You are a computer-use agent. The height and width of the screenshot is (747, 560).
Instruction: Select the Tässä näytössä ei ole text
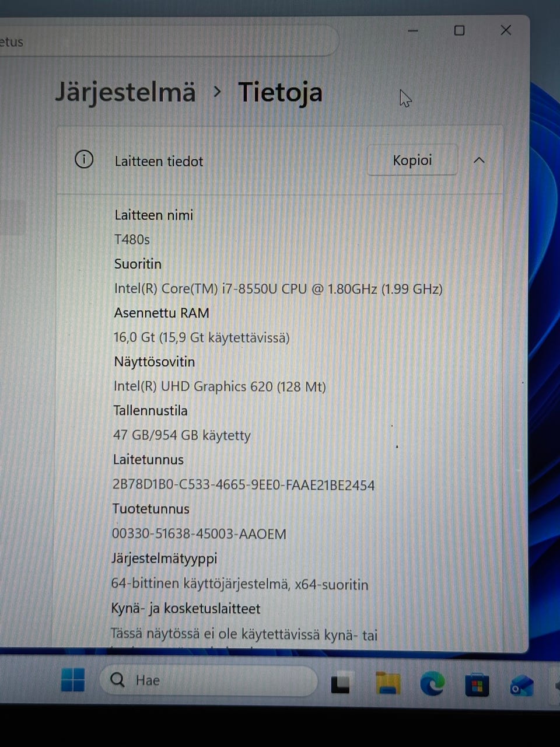pyautogui.click(x=244, y=634)
